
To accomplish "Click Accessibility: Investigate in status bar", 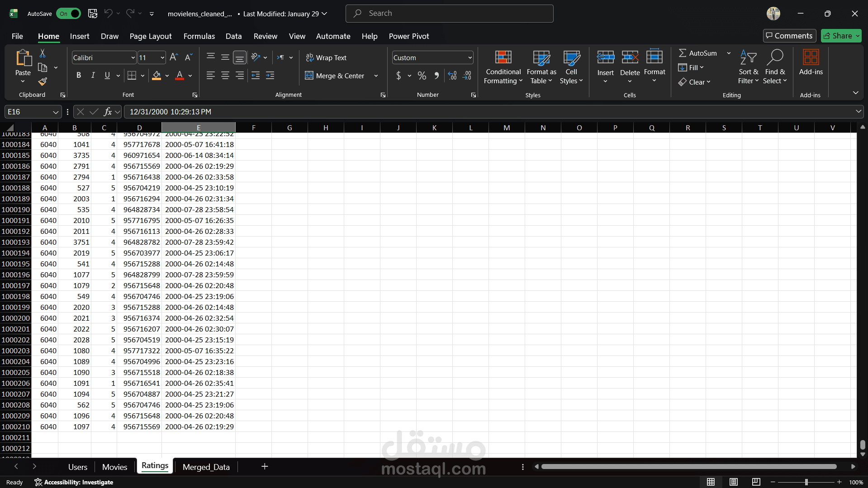I will click(x=74, y=482).
